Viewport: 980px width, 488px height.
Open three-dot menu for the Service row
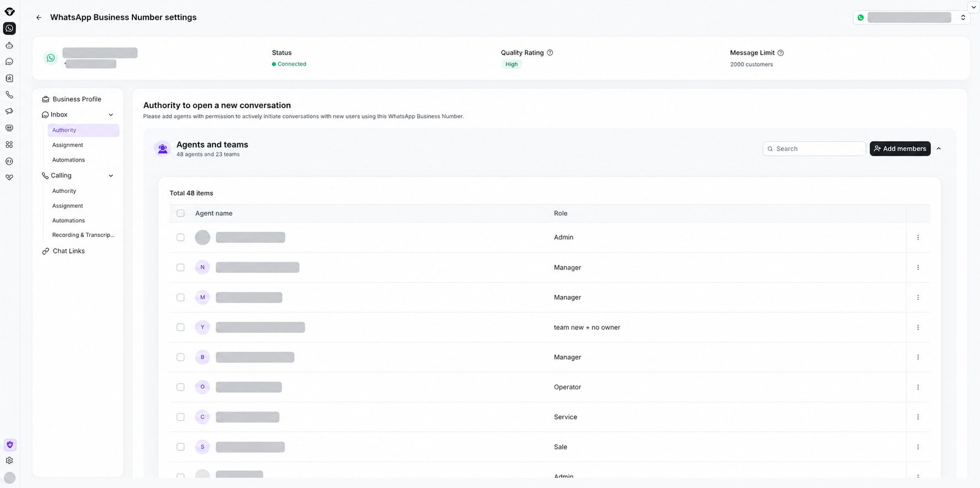(x=918, y=417)
